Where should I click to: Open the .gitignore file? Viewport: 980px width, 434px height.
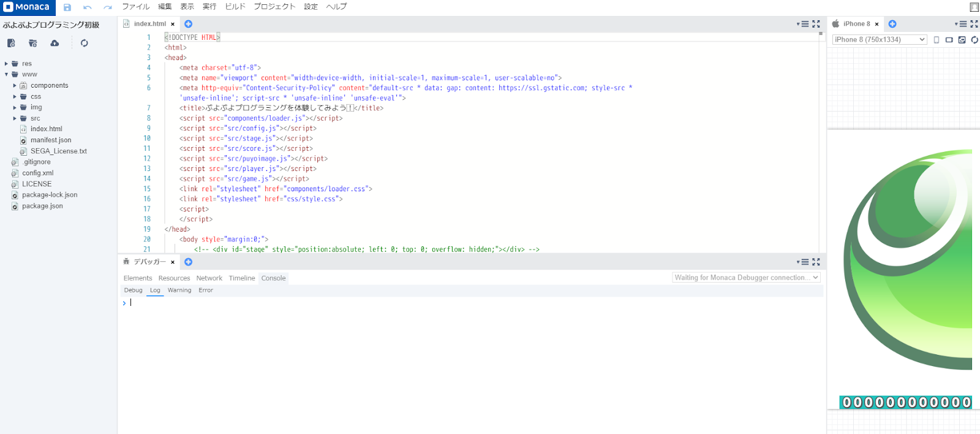(37, 162)
